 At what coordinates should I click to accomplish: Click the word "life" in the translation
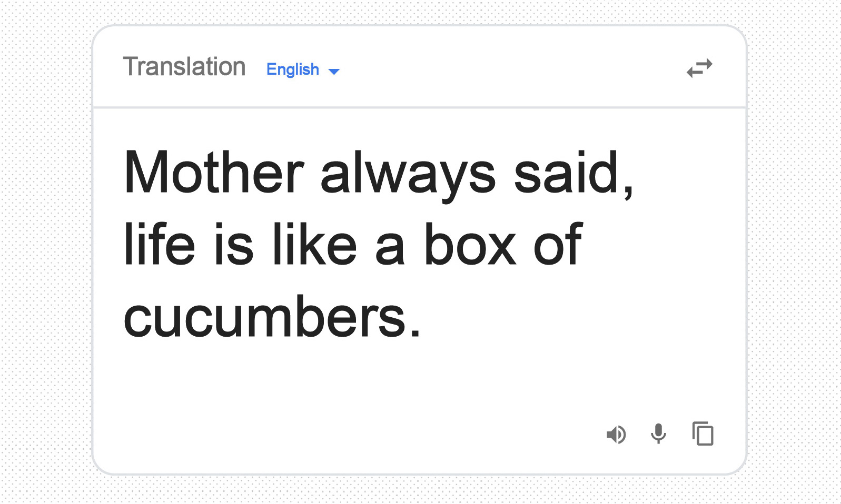160,244
